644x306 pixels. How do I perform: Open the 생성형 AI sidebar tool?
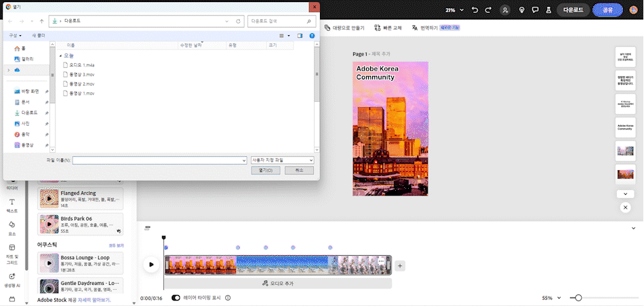coord(12,280)
